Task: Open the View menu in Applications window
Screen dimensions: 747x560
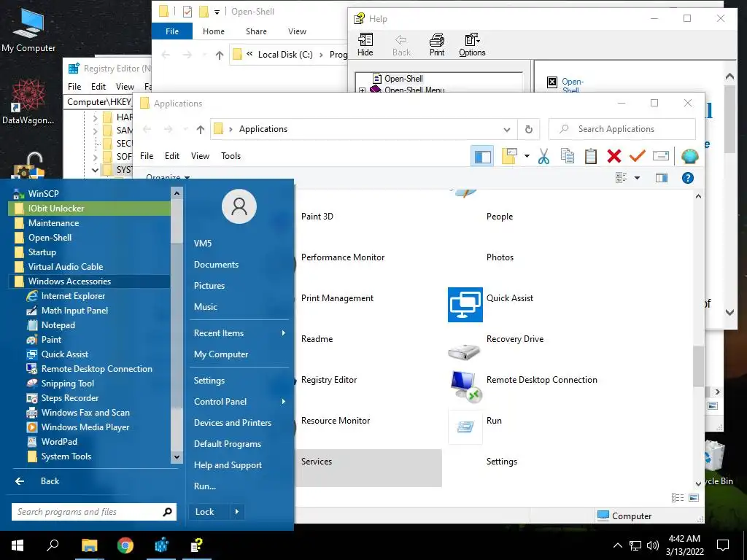Action: 200,156
